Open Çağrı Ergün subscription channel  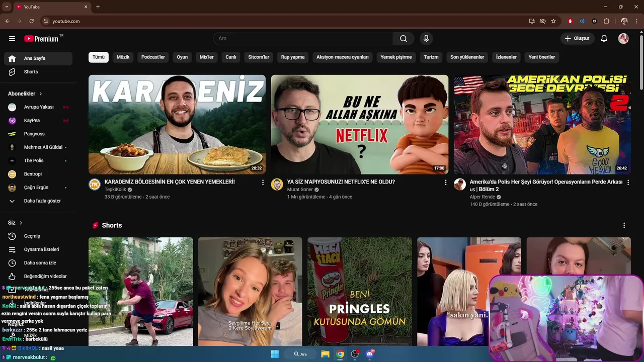[38, 188]
